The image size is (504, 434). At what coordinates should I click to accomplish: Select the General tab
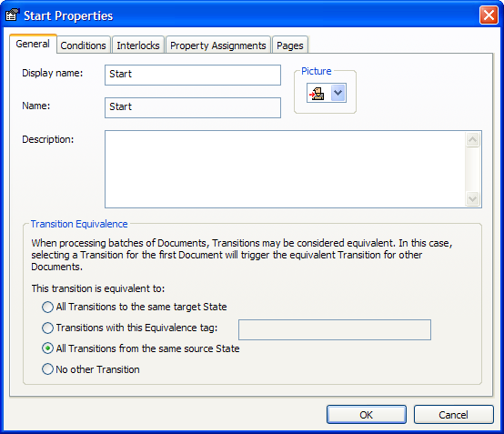[33, 44]
